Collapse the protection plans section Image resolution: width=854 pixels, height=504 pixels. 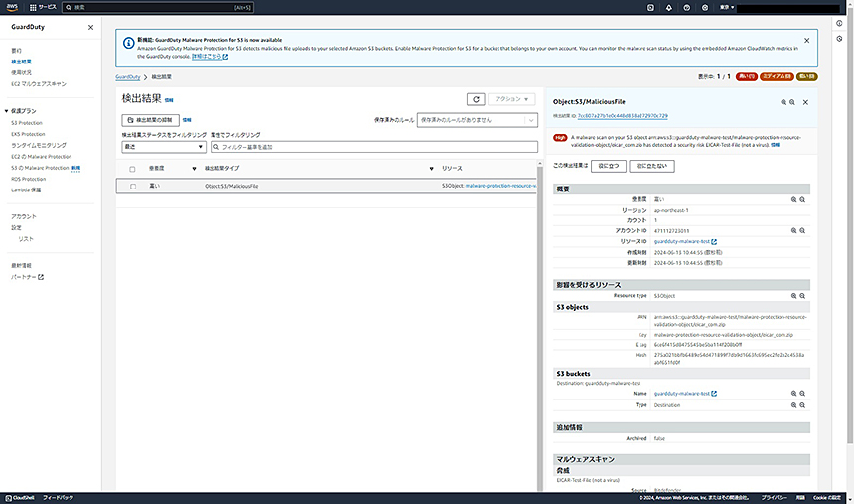click(7, 111)
